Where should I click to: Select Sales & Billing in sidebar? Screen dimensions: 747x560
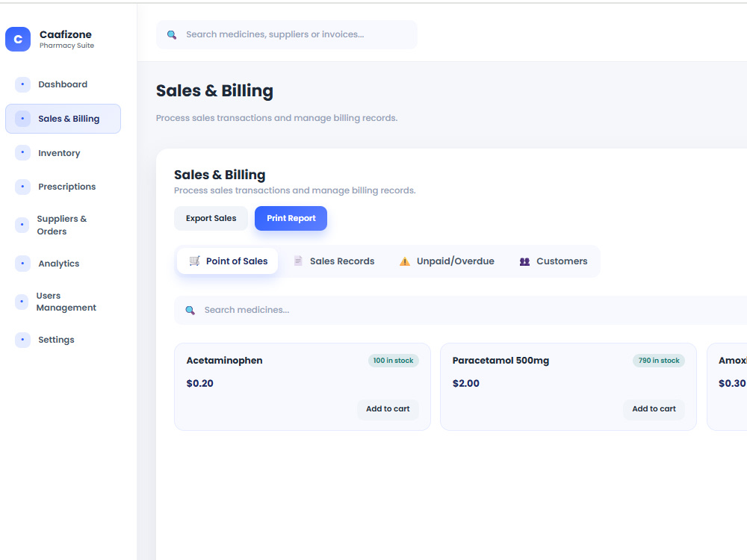pos(63,119)
